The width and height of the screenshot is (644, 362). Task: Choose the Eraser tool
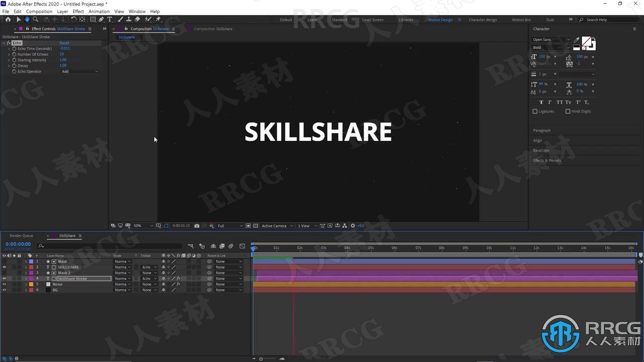tap(137, 20)
